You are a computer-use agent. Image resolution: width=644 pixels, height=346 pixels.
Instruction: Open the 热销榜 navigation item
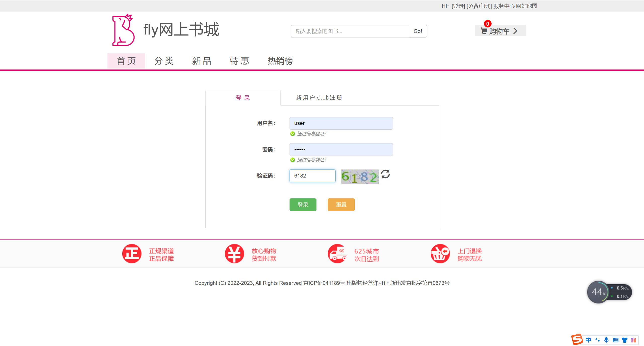280,61
